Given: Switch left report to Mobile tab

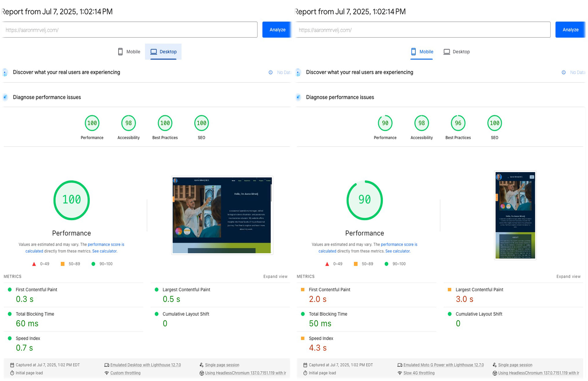Looking at the screenshot, I should (129, 52).
